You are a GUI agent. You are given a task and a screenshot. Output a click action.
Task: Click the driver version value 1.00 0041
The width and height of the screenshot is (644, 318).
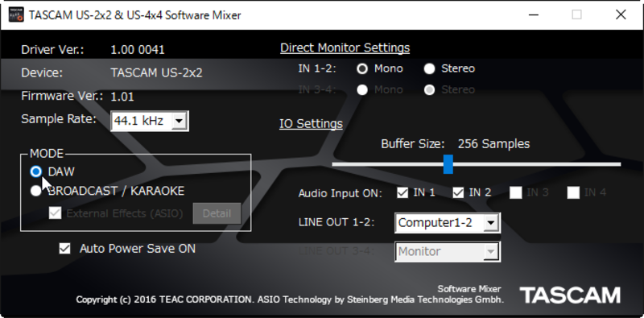[138, 50]
